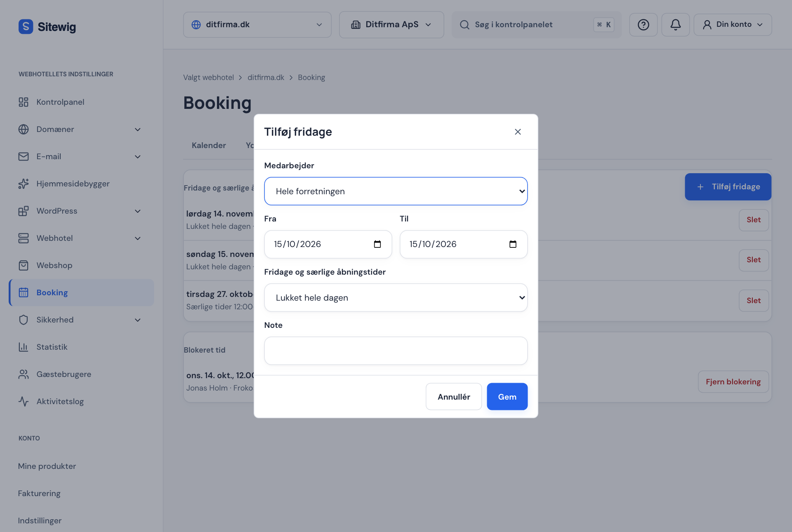Expand the Webhotel chevron

(138, 238)
